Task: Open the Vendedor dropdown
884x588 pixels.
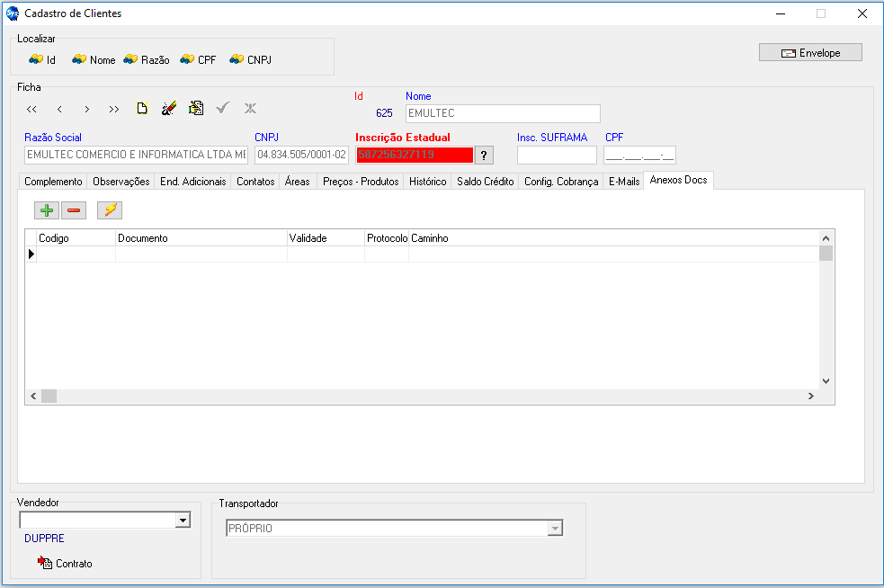Action: pos(183,520)
